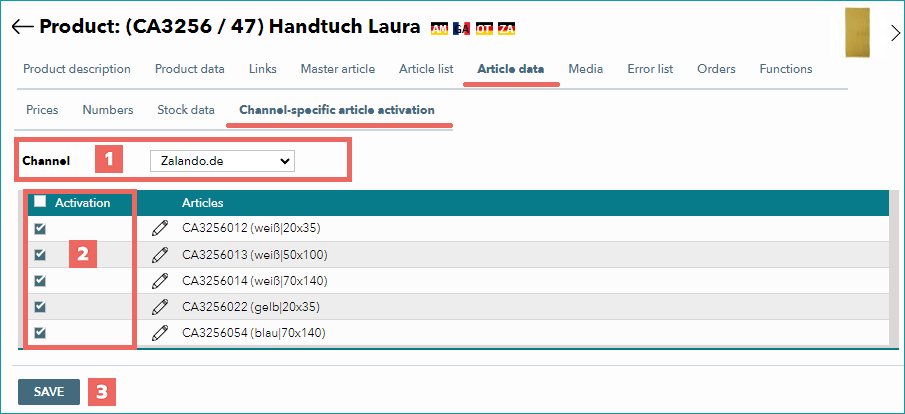Viewport: 905px width, 414px height.
Task: Click article text CA3256012 (weiß|20x35)
Action: pos(251,229)
